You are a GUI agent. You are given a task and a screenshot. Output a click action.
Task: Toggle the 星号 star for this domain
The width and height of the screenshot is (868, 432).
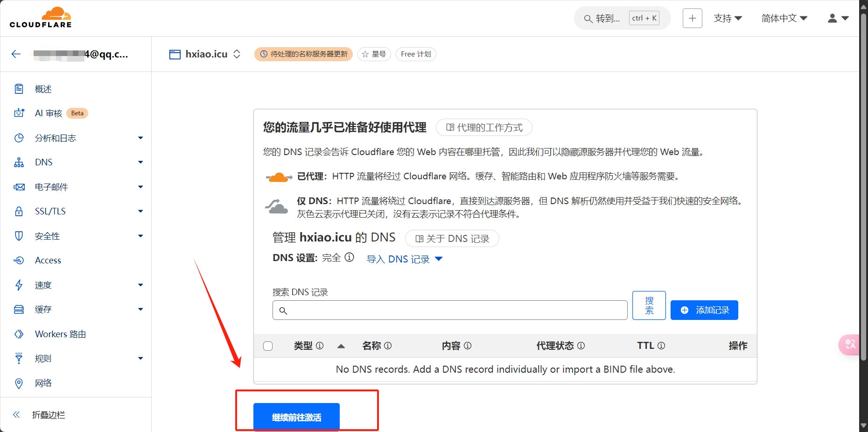click(x=374, y=54)
